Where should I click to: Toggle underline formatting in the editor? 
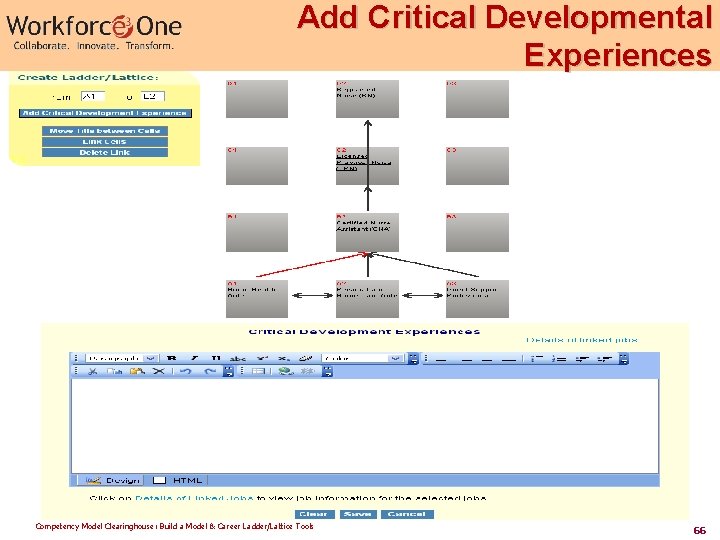pyautogui.click(x=216, y=358)
